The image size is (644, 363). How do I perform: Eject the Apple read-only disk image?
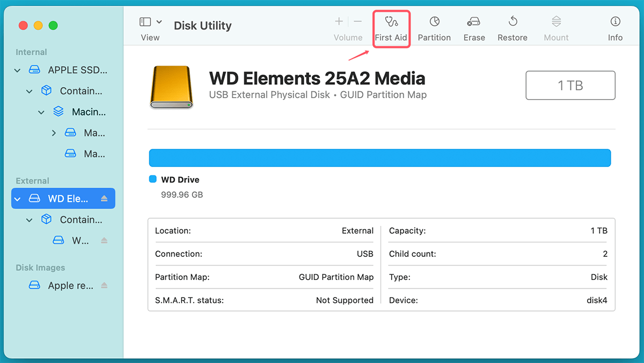pos(104,286)
